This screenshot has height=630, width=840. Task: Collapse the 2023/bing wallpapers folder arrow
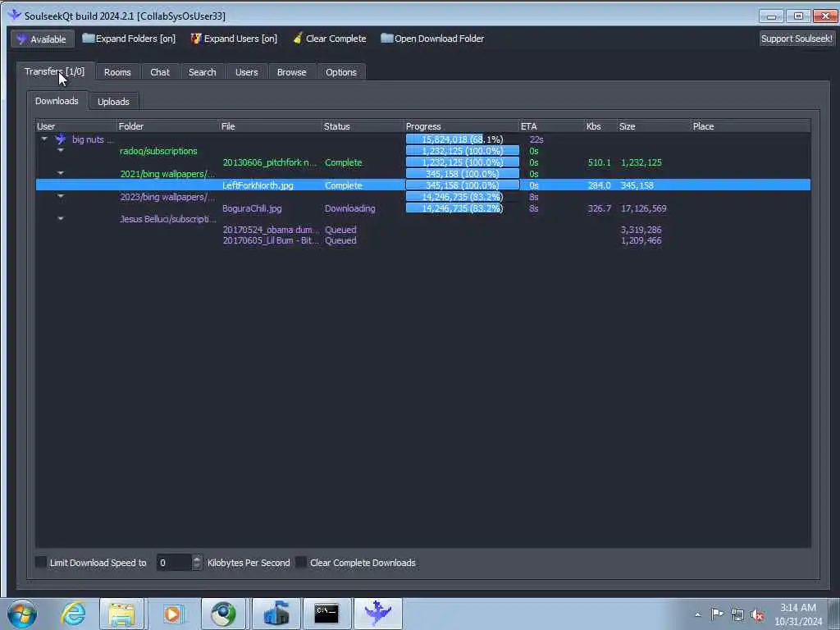(x=61, y=196)
